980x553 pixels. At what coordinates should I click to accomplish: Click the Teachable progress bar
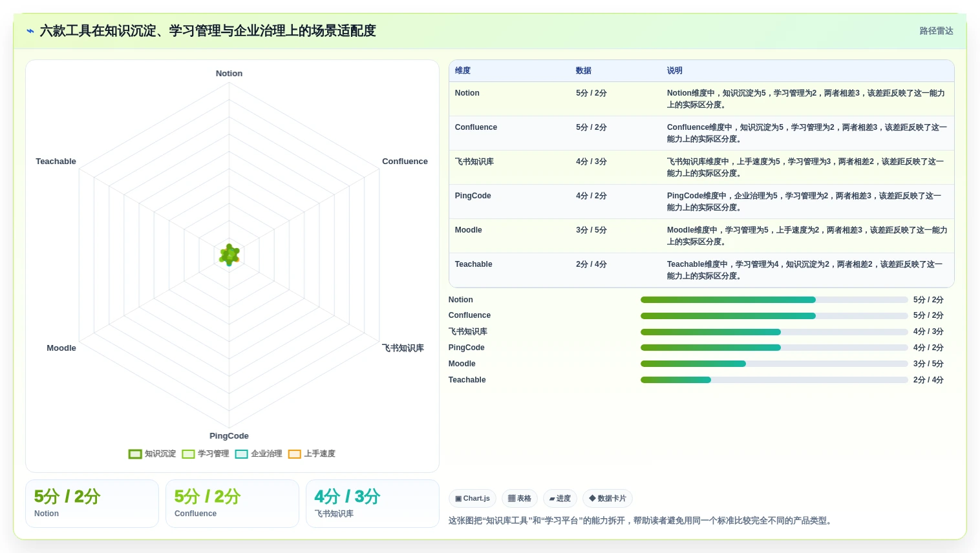tap(774, 380)
